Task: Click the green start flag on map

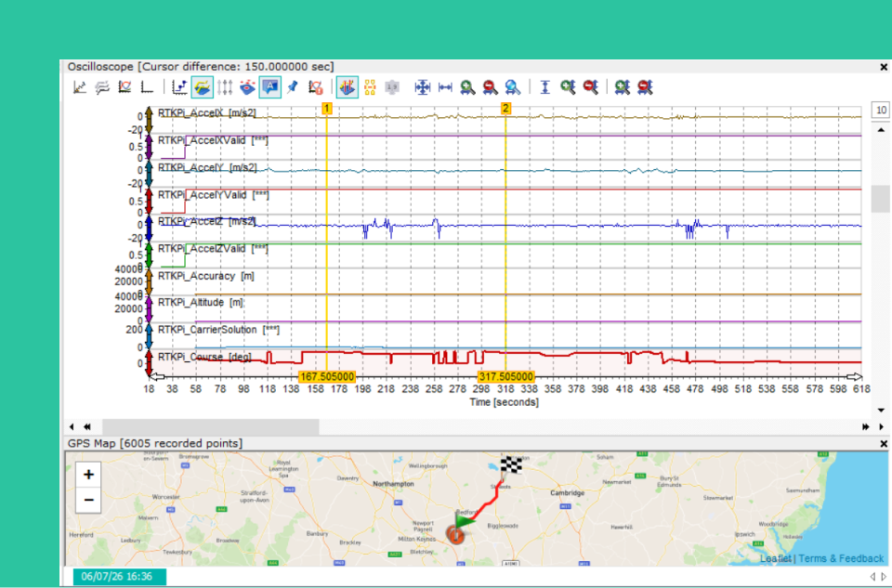Action: pyautogui.click(x=466, y=520)
